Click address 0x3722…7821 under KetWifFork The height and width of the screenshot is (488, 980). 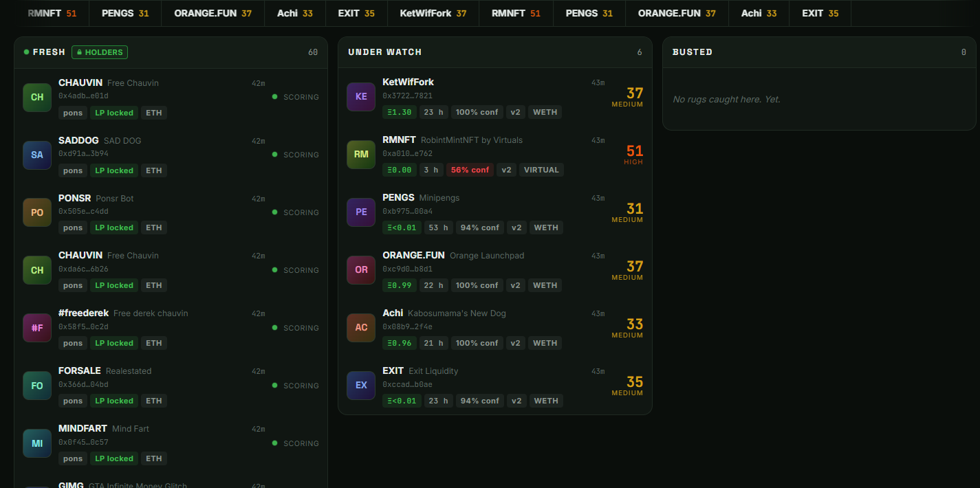[x=408, y=96]
